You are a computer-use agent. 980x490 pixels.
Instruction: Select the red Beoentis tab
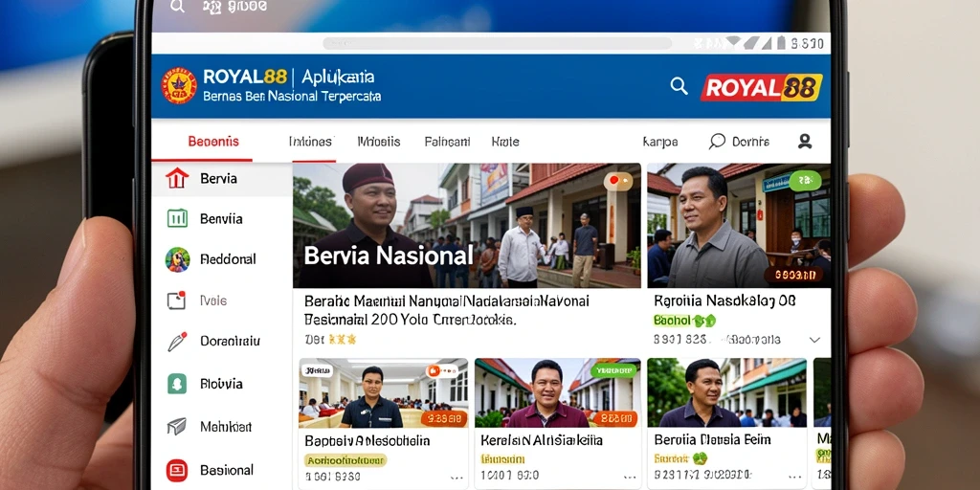point(213,142)
